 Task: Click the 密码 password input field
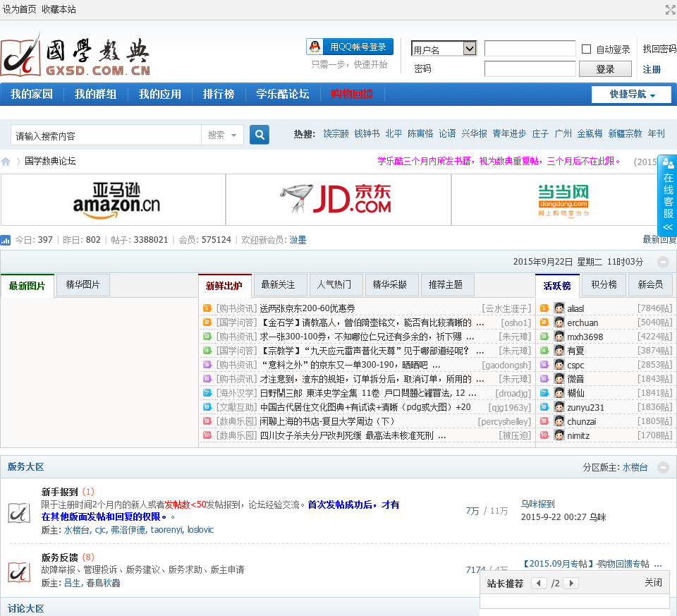pyautogui.click(x=530, y=68)
